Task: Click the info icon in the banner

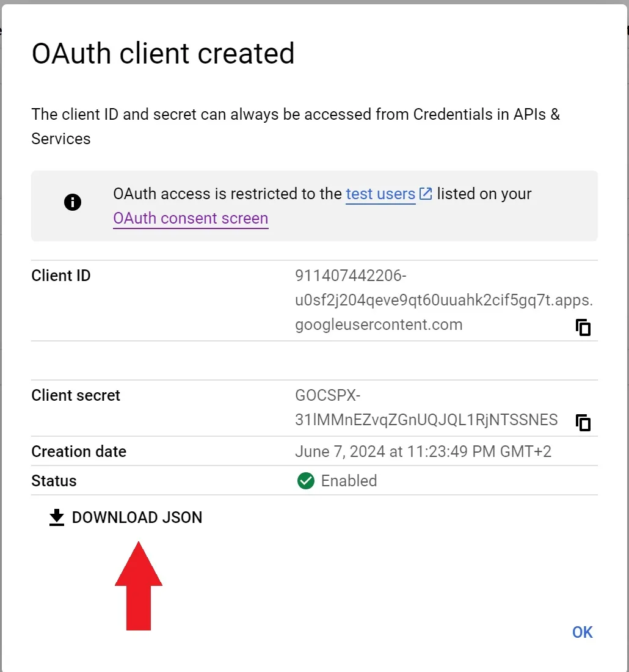Action: [73, 202]
